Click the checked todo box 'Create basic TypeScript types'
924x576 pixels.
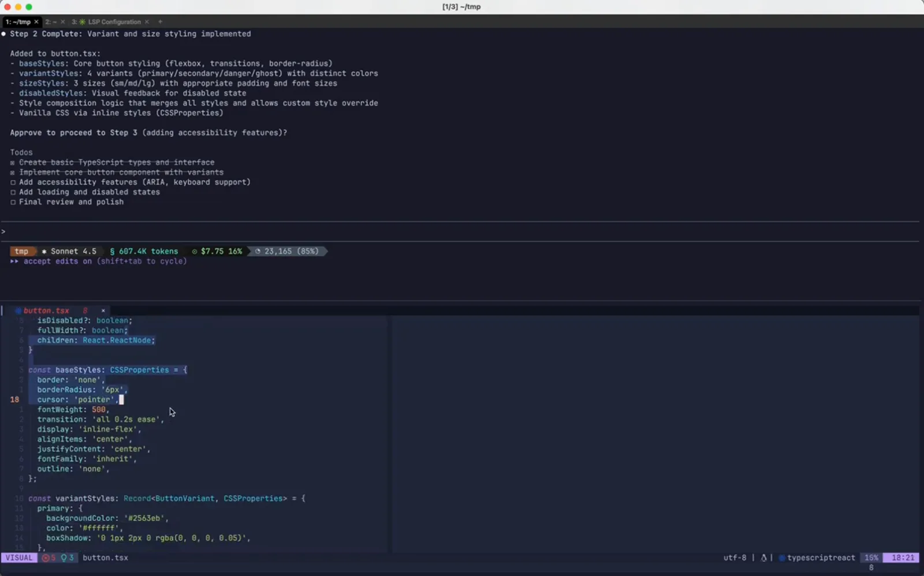pos(13,163)
